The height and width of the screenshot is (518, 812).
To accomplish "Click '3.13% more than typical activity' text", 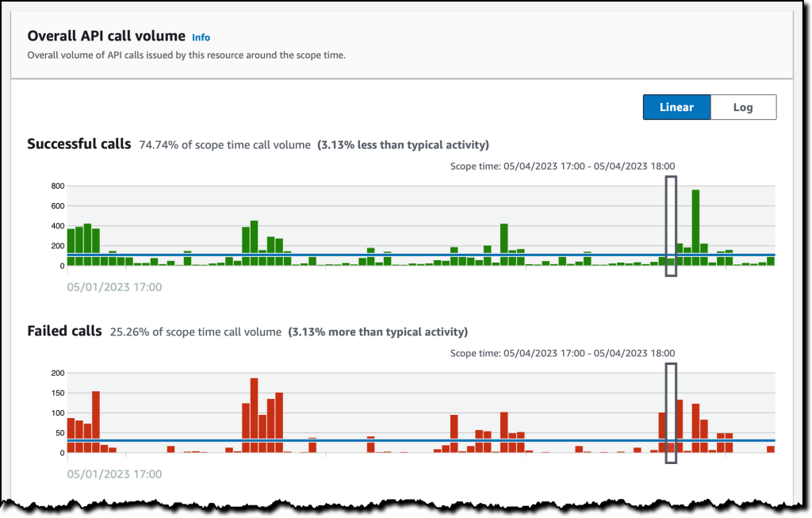I will point(377,332).
